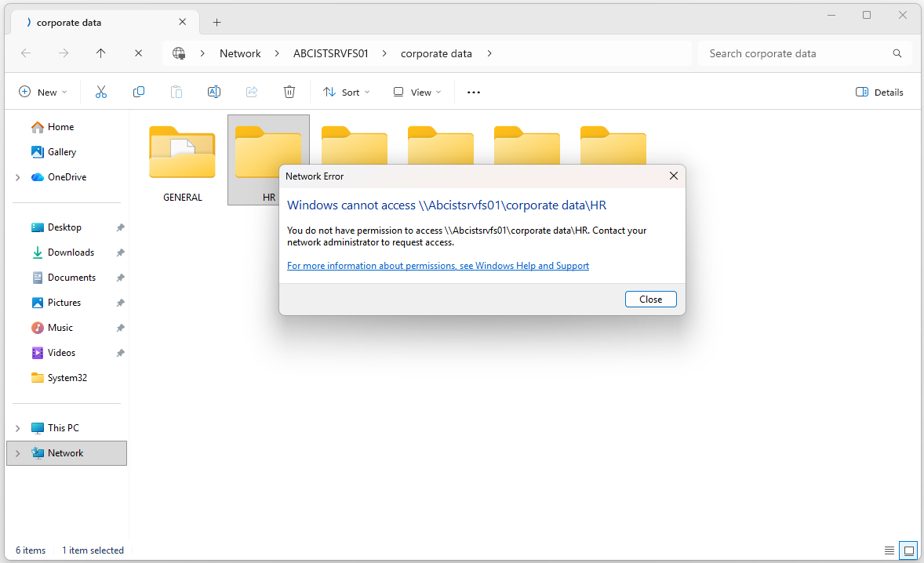Click the Share icon in toolbar
Screen dimensions: 924x563
[x=252, y=92]
